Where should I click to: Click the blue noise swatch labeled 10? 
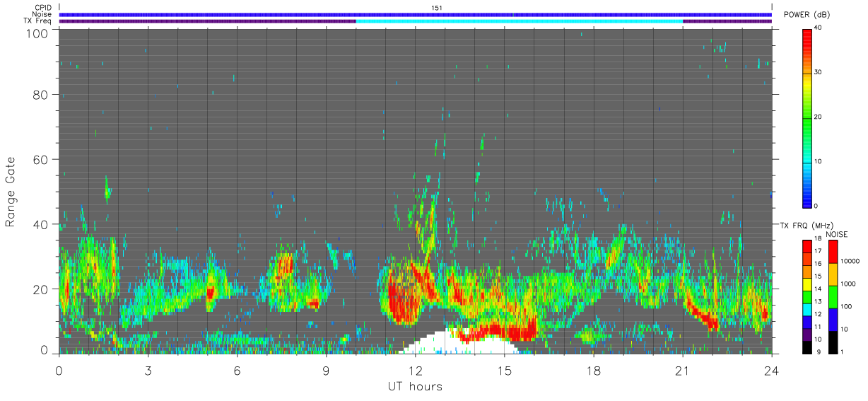click(x=832, y=320)
